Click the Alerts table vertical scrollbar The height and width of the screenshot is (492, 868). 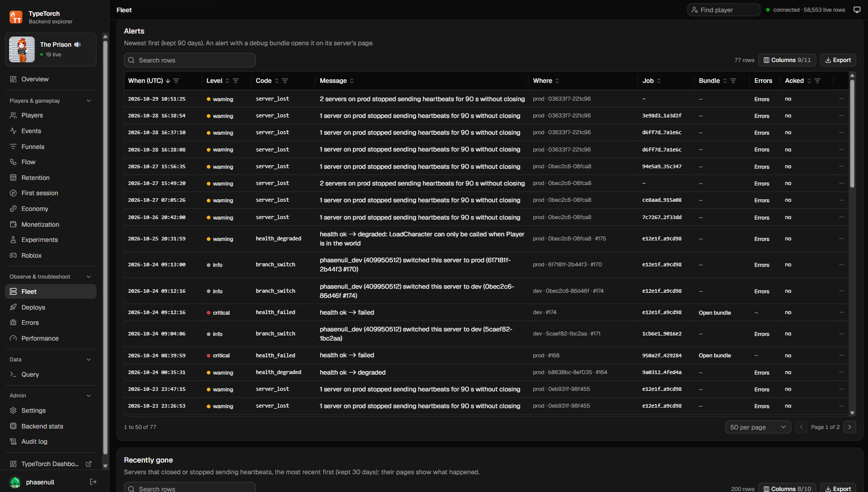point(852,135)
